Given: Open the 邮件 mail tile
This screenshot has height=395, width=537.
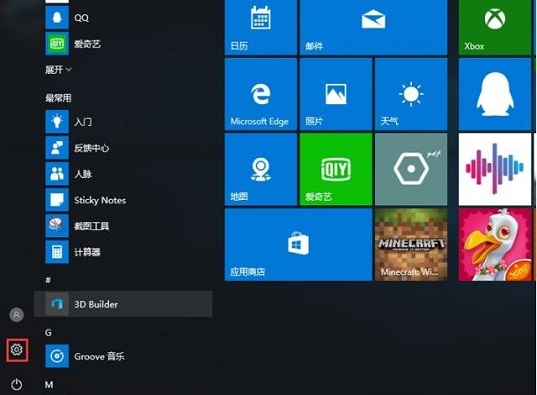Looking at the screenshot, I should tap(373, 27).
